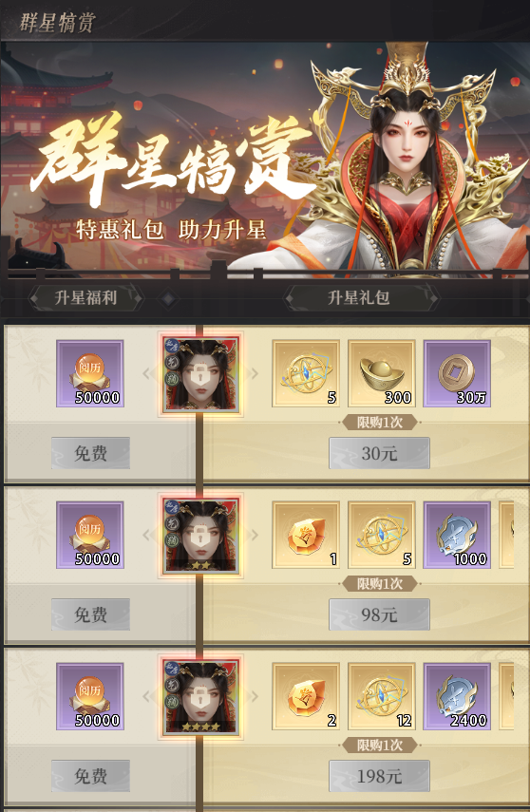530x812 pixels.
Task: Select the armillary sphere icon with quantity 12
Action: pyautogui.click(x=381, y=696)
